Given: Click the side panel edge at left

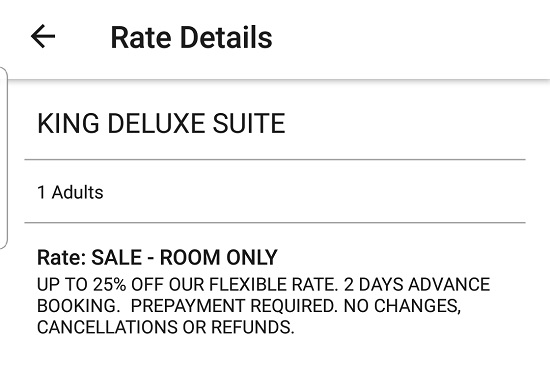Looking at the screenshot, I should coord(4,158).
